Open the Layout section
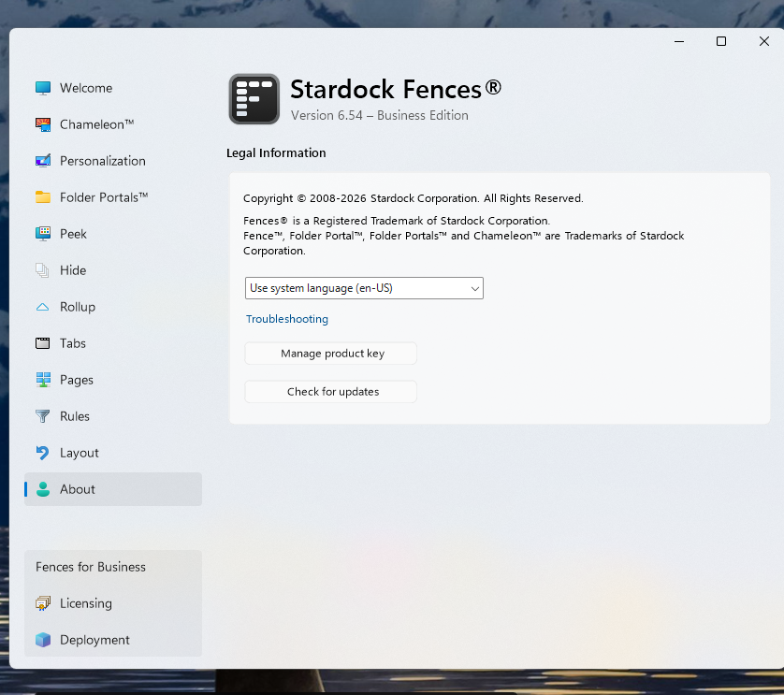The image size is (784, 695). coord(113,453)
